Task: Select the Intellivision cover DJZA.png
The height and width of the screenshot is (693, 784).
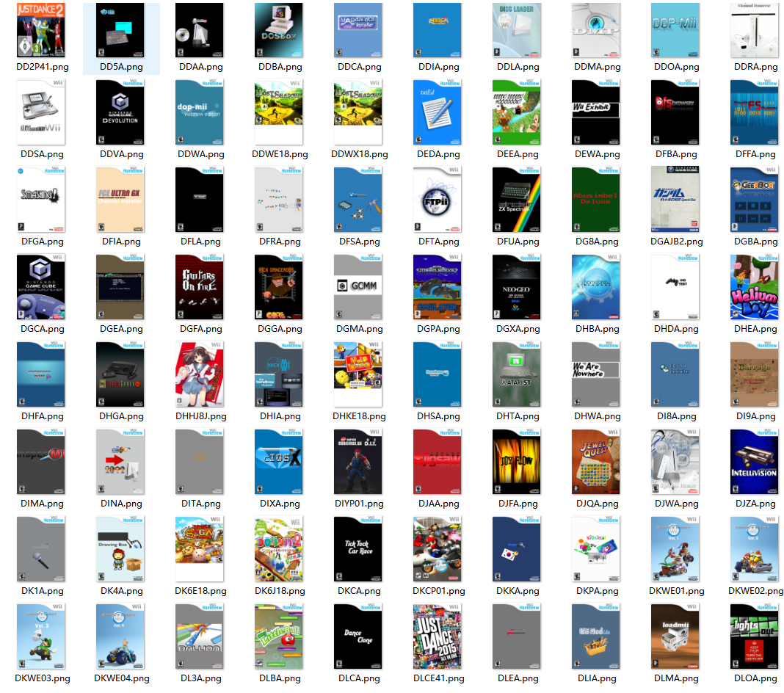Action: (x=755, y=461)
